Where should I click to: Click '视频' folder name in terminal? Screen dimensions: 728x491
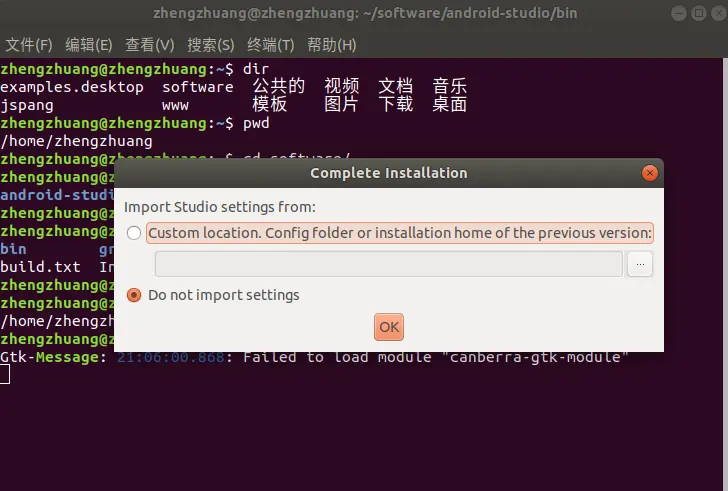pos(342,86)
